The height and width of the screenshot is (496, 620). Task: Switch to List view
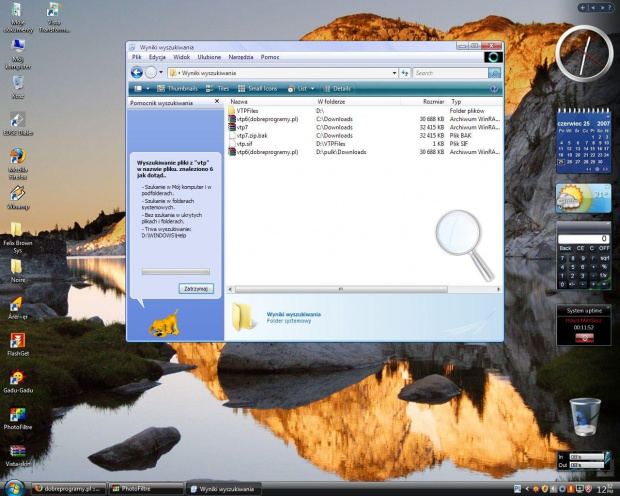(x=298, y=89)
